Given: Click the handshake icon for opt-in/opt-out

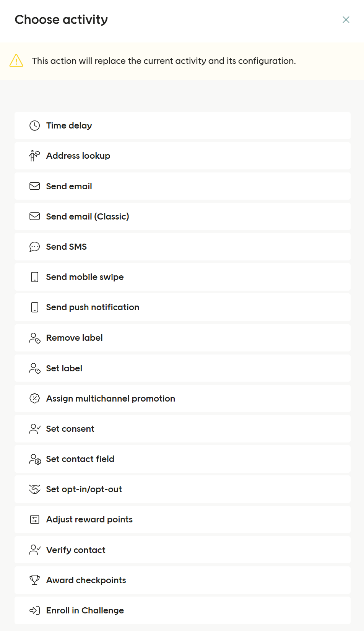Looking at the screenshot, I should pos(34,489).
